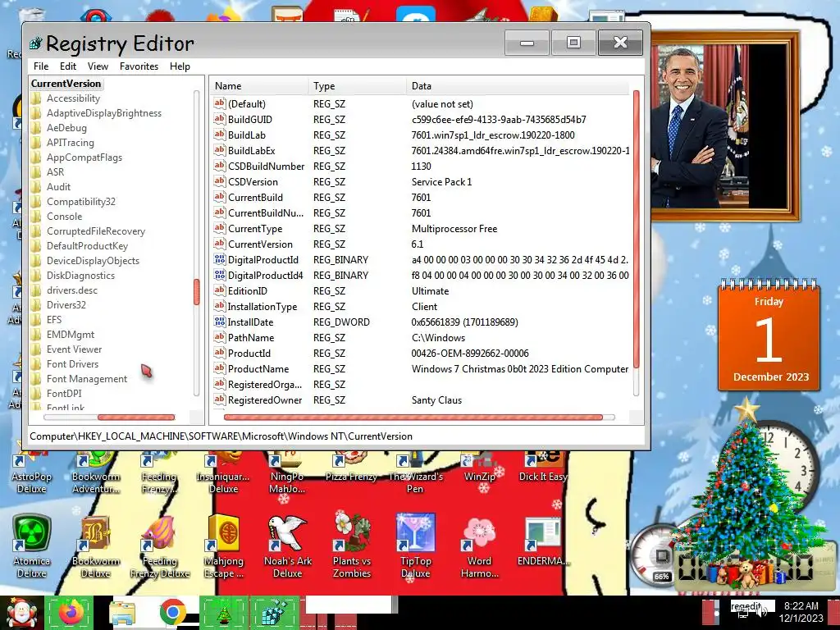Viewport: 840px width, 630px height.
Task: Select the CurrentVersion tree root key
Action: (x=66, y=83)
